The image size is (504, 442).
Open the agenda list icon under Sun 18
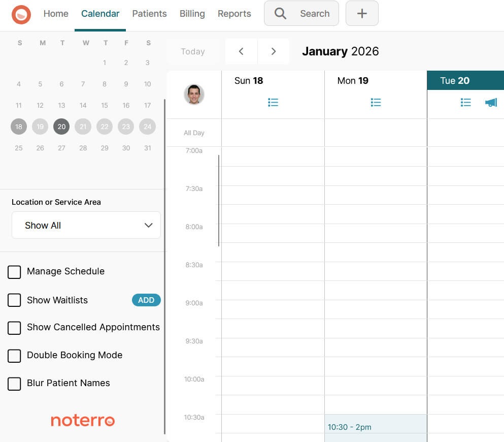point(273,102)
